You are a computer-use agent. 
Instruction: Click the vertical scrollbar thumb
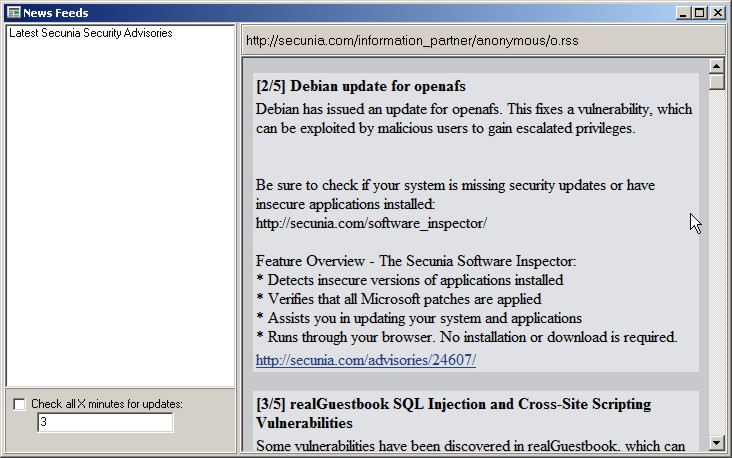pyautogui.click(x=716, y=82)
